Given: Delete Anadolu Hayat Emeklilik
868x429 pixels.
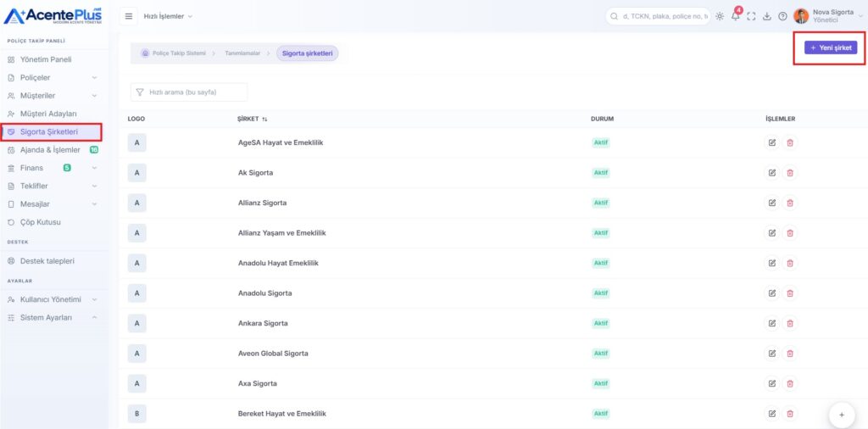Looking at the screenshot, I should [790, 263].
